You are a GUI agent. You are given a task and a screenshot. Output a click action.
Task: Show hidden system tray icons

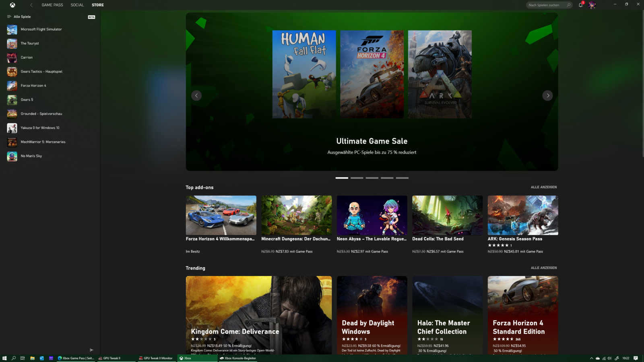click(591, 358)
